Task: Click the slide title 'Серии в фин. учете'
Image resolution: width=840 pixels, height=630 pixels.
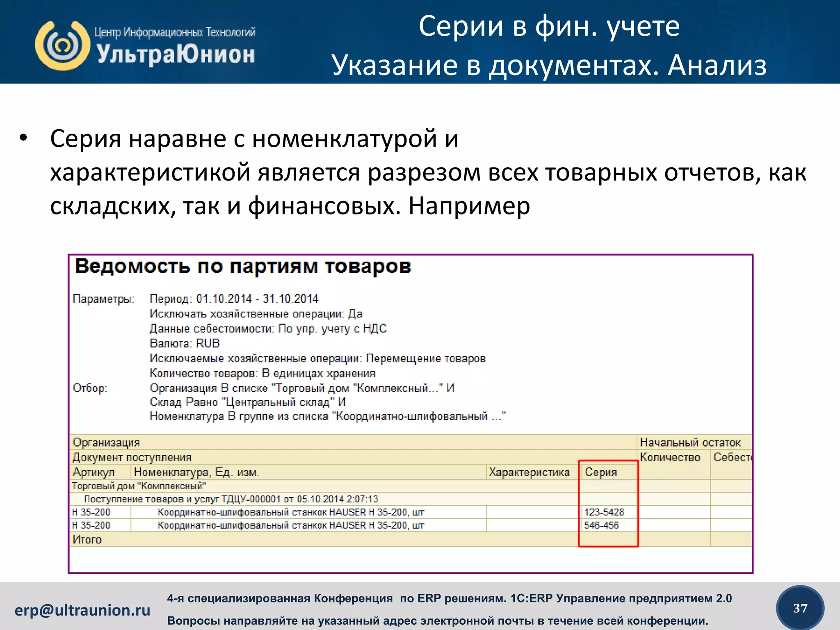Action: 549,26
